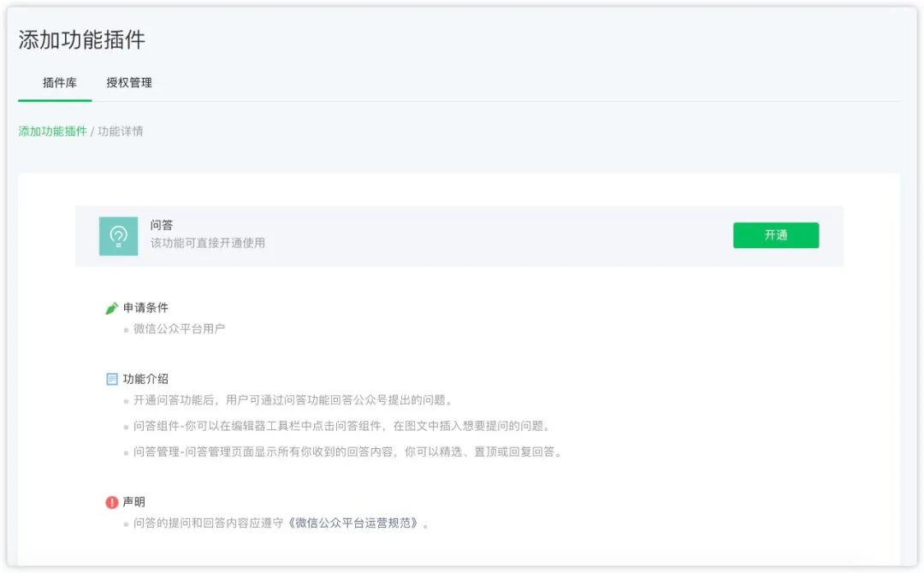
Task: Click the blue document icon beside 功能介绍
Action: (111, 379)
